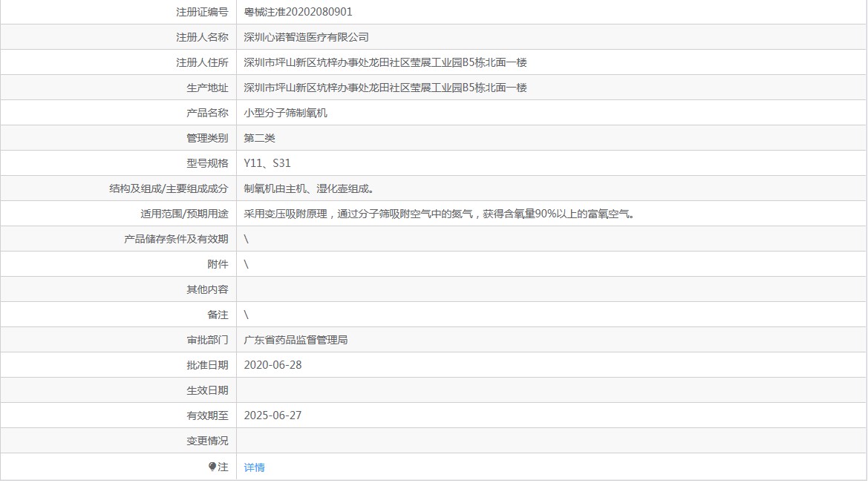Click the 注册人住所 label
Image resolution: width=868 pixels, height=483 pixels.
coord(202,62)
